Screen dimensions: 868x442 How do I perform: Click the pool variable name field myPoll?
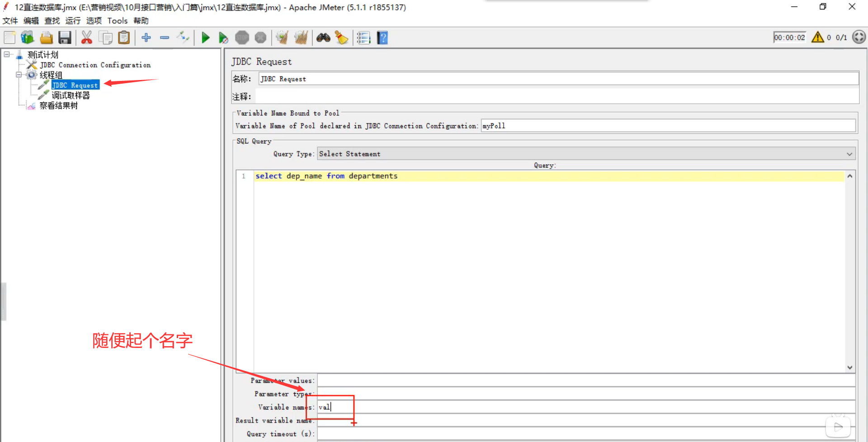[668, 126]
